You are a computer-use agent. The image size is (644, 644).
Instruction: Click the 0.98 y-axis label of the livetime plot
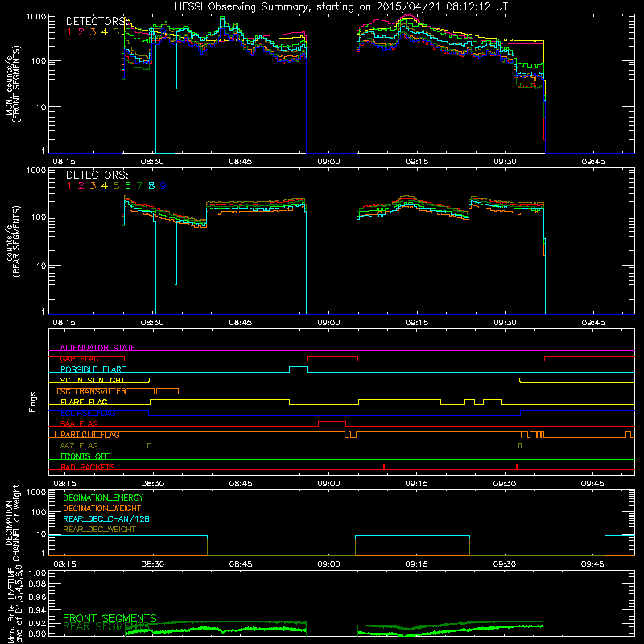(37, 584)
